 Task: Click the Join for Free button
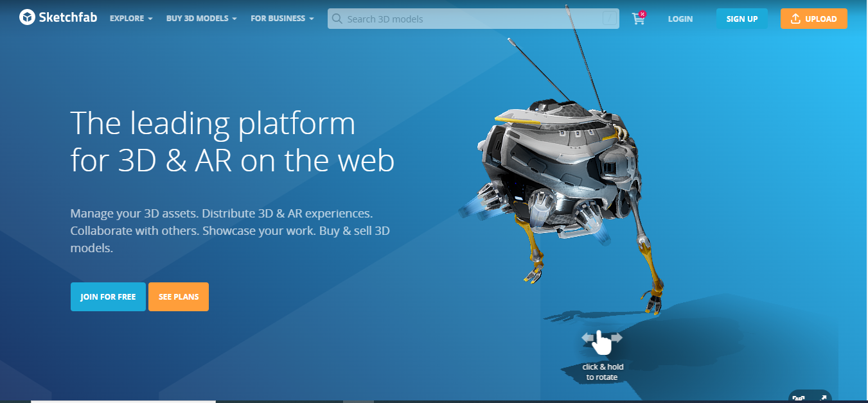(x=108, y=296)
